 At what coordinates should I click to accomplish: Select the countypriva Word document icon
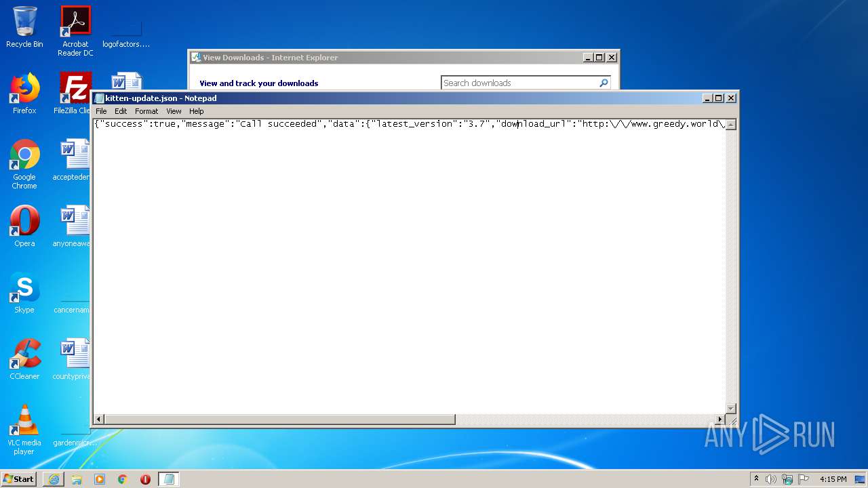click(x=73, y=359)
